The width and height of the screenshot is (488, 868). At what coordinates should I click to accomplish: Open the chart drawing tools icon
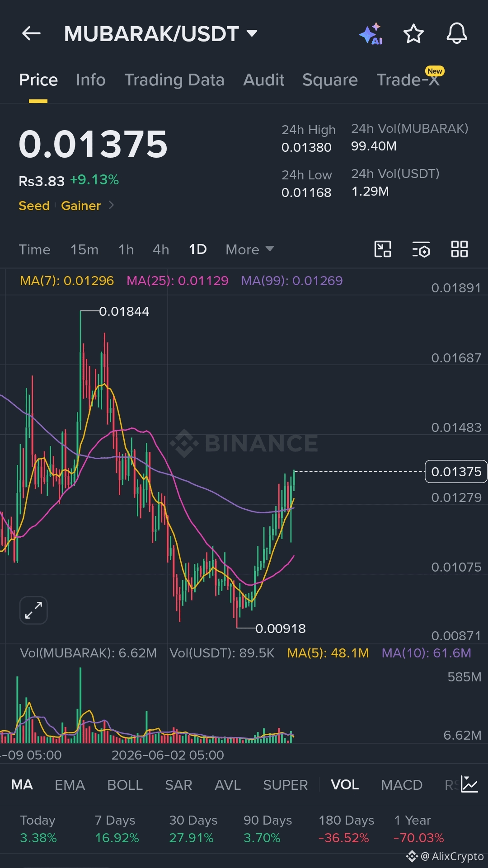[383, 249]
